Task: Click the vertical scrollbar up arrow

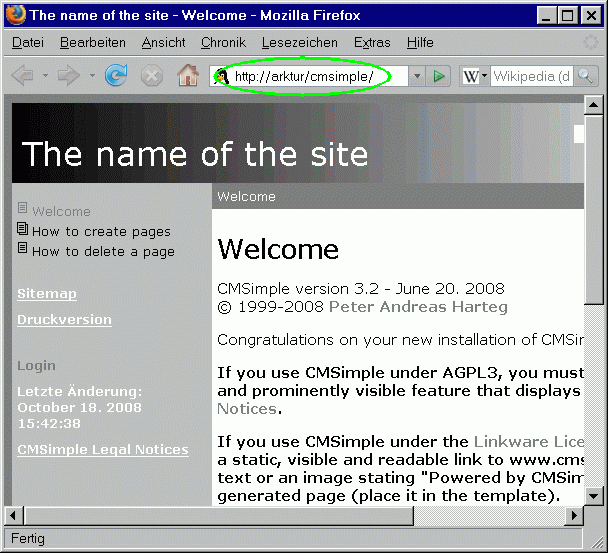Action: pos(593,105)
